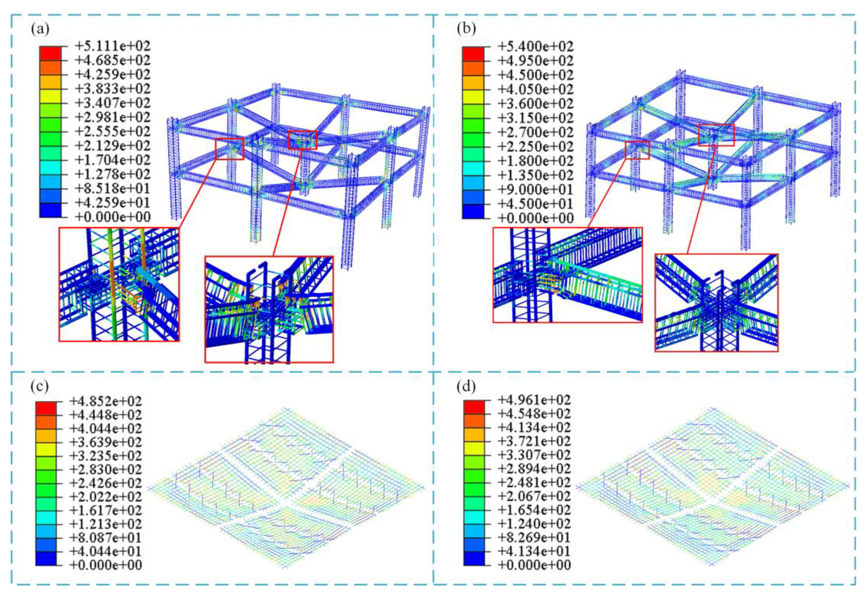The width and height of the screenshot is (868, 598).
Task: Select the legend value +1.240e+02
Action: [x=535, y=524]
